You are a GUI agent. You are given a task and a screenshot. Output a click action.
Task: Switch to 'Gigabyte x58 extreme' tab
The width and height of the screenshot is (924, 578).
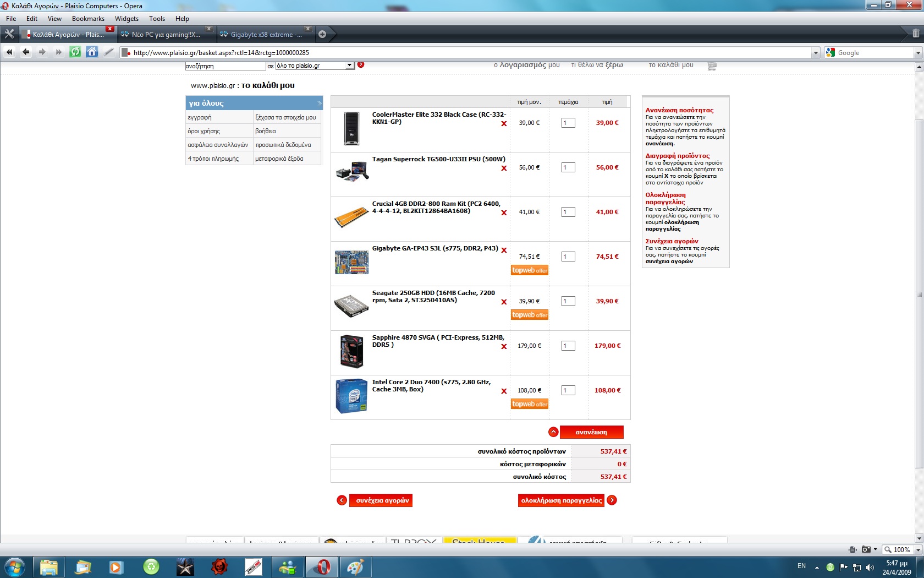[266, 34]
